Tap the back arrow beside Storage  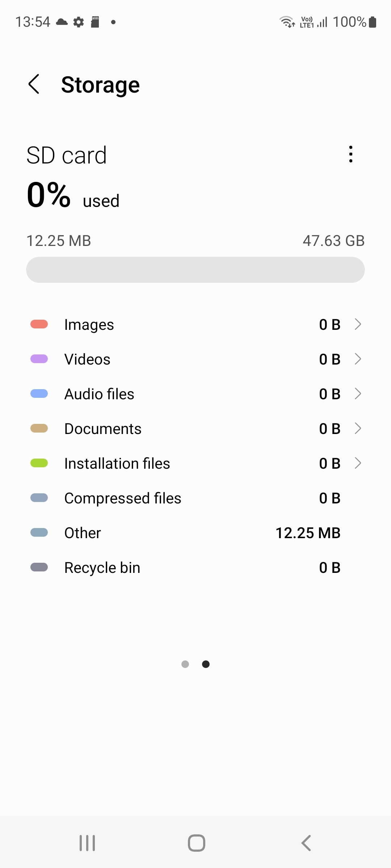point(34,84)
